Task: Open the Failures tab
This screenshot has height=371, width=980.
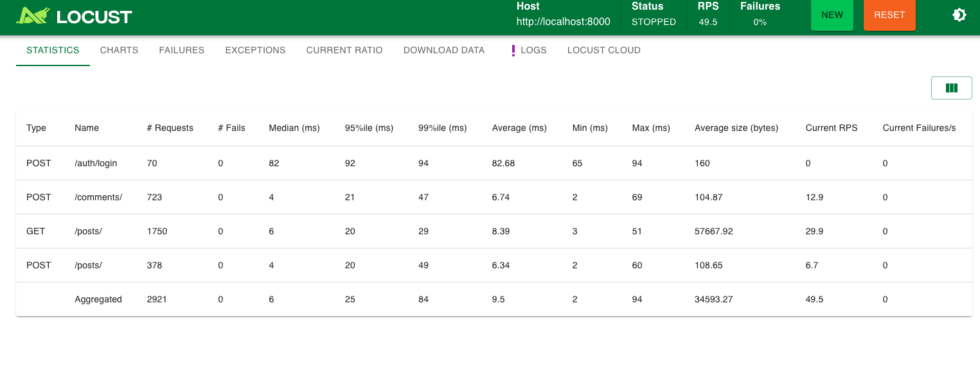Action: pyautogui.click(x=181, y=50)
